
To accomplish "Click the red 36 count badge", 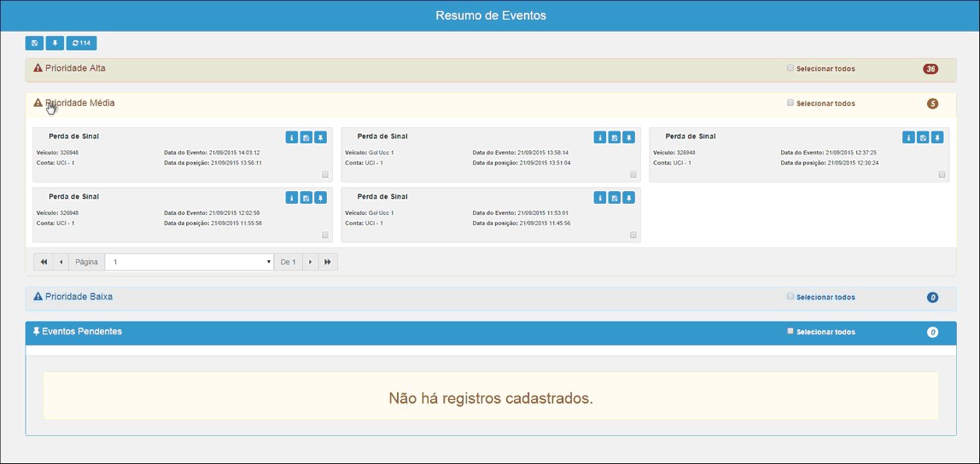I will coord(930,69).
